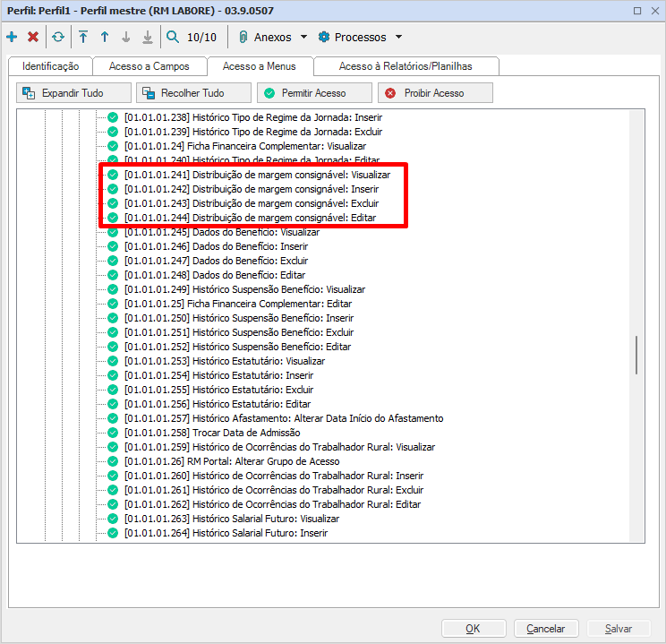Viewport: 666px width, 644px height.
Task: Select row Histórico Suspensão Benefício: Editar
Action: pyautogui.click(x=238, y=347)
